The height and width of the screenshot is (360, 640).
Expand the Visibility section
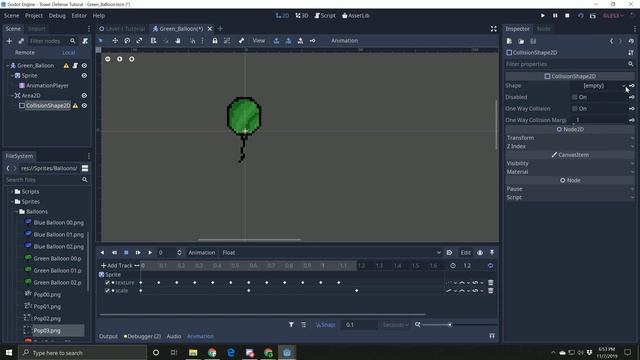click(569, 163)
